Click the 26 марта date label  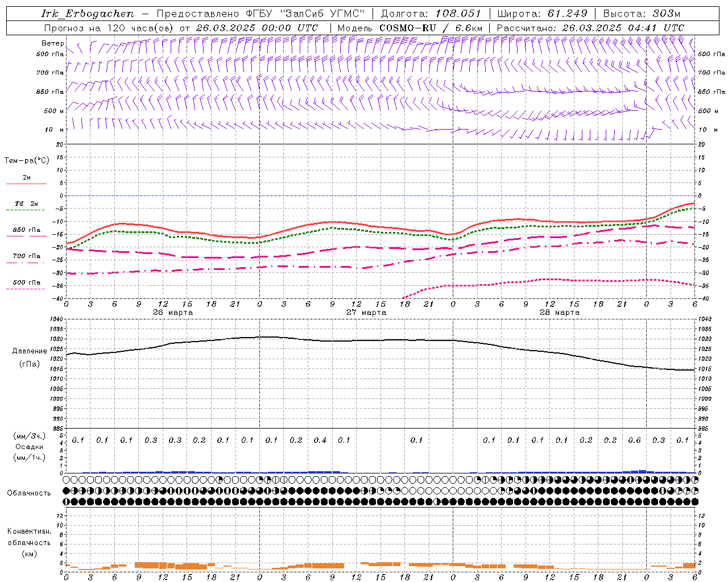[x=173, y=313]
